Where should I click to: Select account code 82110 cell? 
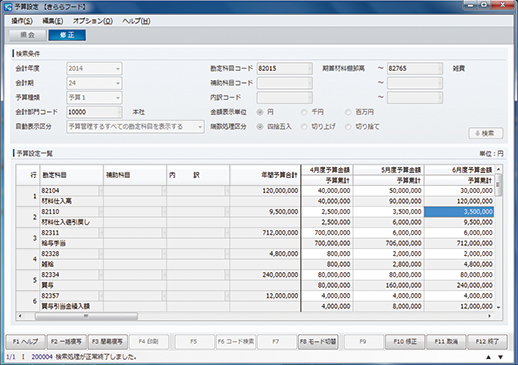point(70,212)
